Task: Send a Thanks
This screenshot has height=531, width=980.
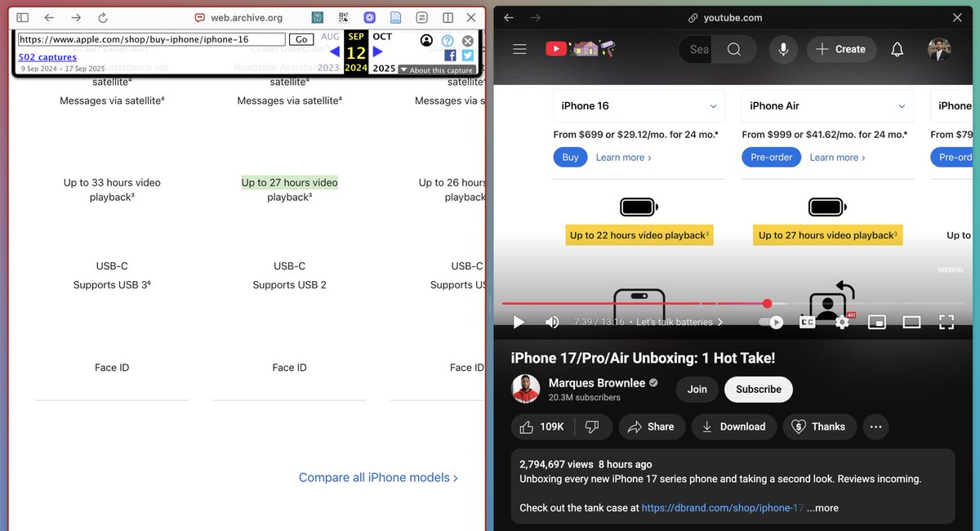Action: click(x=819, y=426)
